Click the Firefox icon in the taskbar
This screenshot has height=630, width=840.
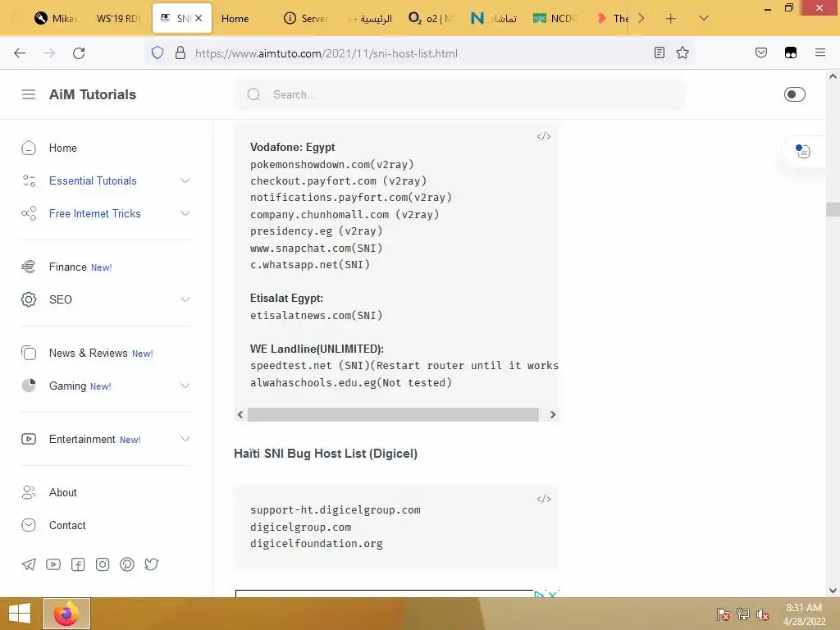point(66,614)
